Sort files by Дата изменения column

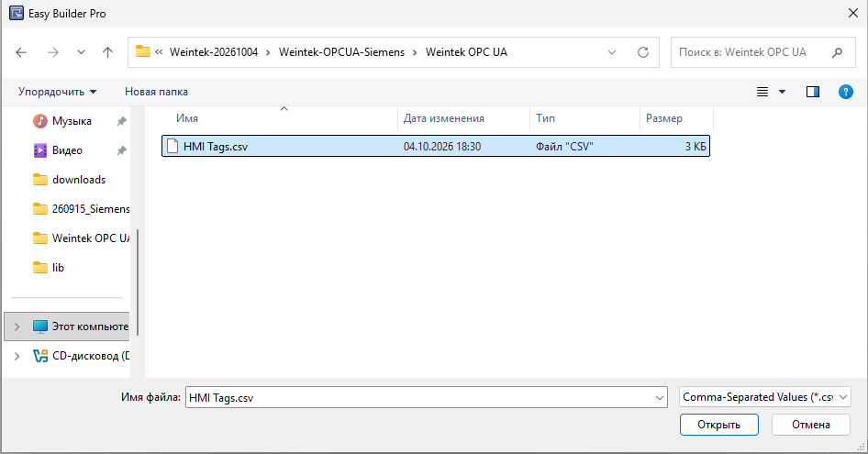click(x=444, y=118)
